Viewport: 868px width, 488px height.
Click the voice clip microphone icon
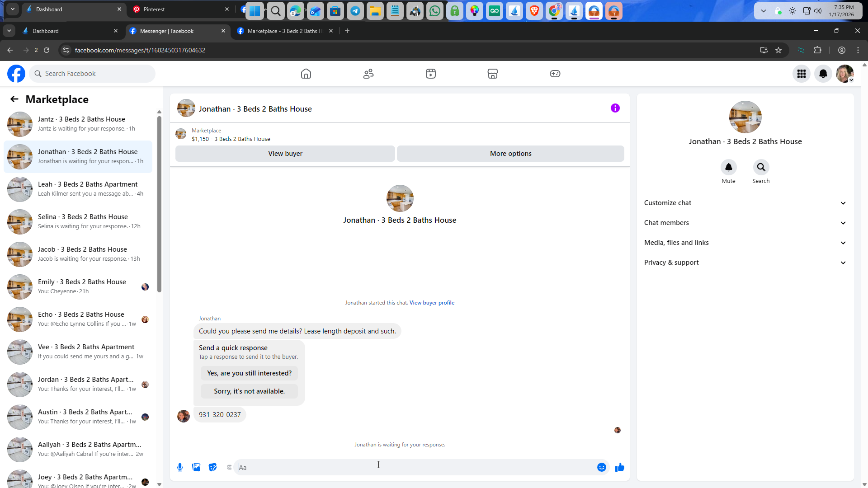pyautogui.click(x=180, y=467)
